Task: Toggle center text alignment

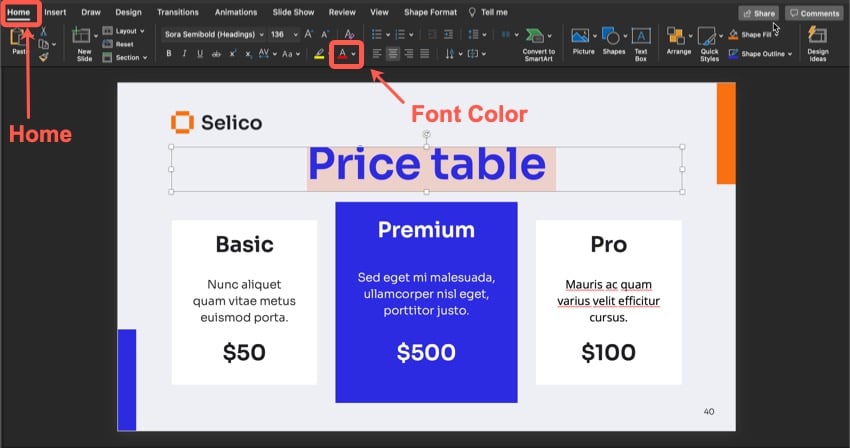Action: click(x=393, y=53)
